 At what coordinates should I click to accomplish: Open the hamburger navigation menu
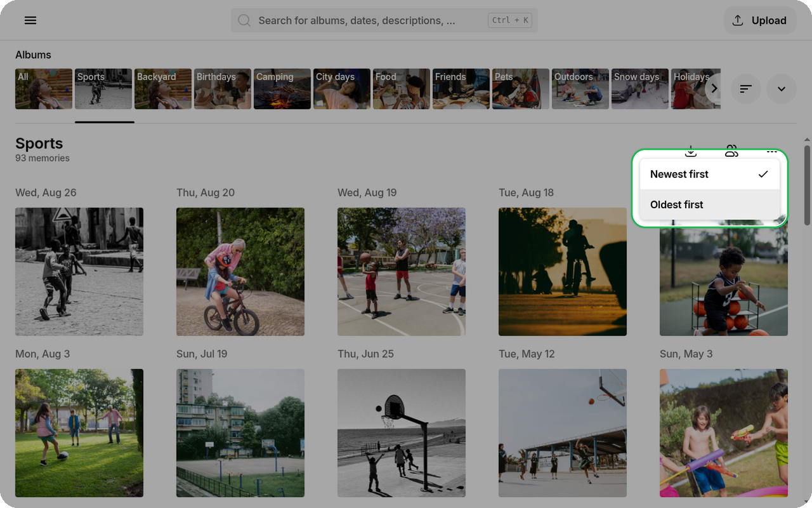tap(30, 20)
